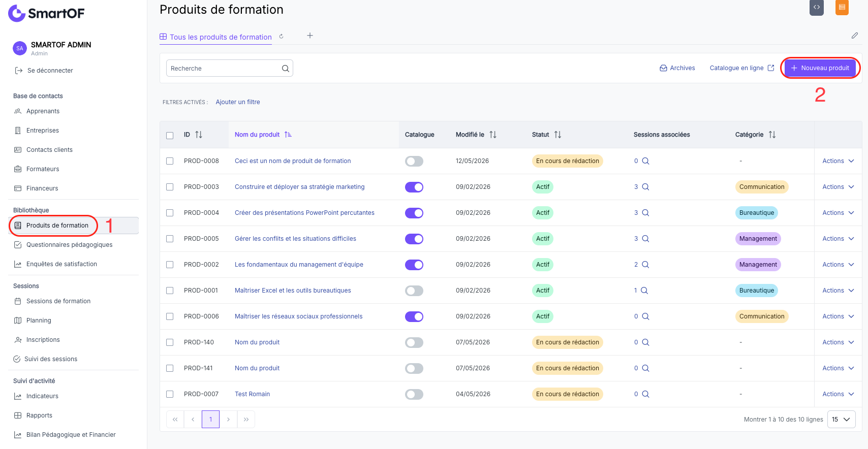Select PROD-0002 row checkbox
The height and width of the screenshot is (449, 868).
point(170,265)
